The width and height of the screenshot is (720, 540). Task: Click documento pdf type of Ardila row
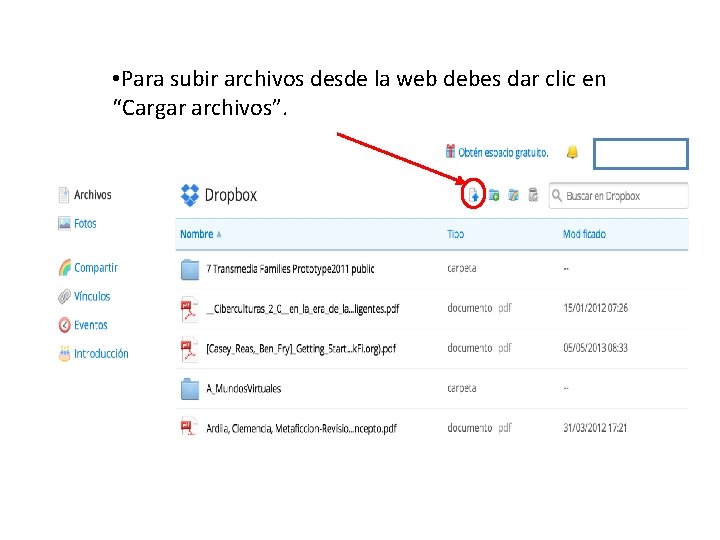tap(479, 428)
